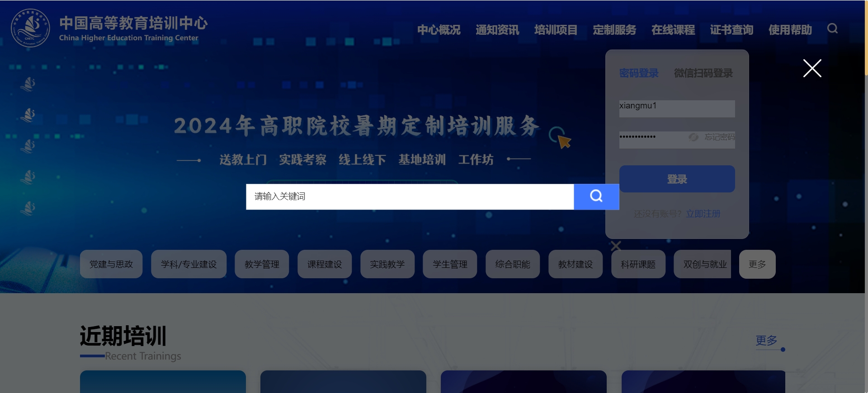The image size is (868, 393).
Task: Click the 忘记密码 link
Action: click(x=719, y=137)
